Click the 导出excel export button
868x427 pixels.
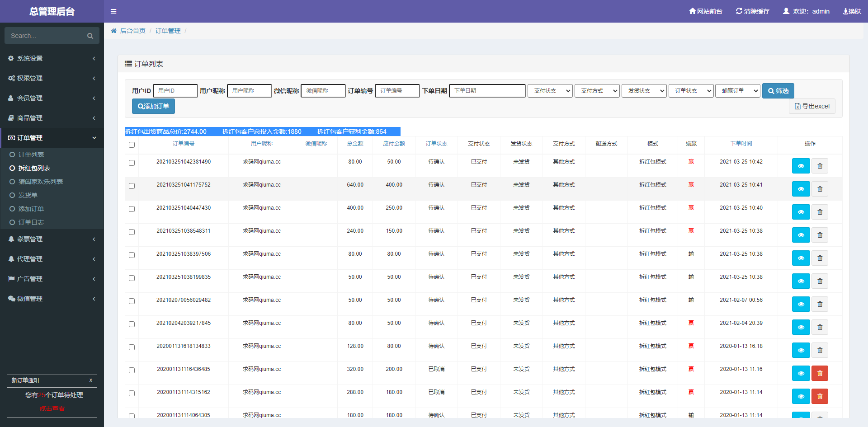(812, 106)
